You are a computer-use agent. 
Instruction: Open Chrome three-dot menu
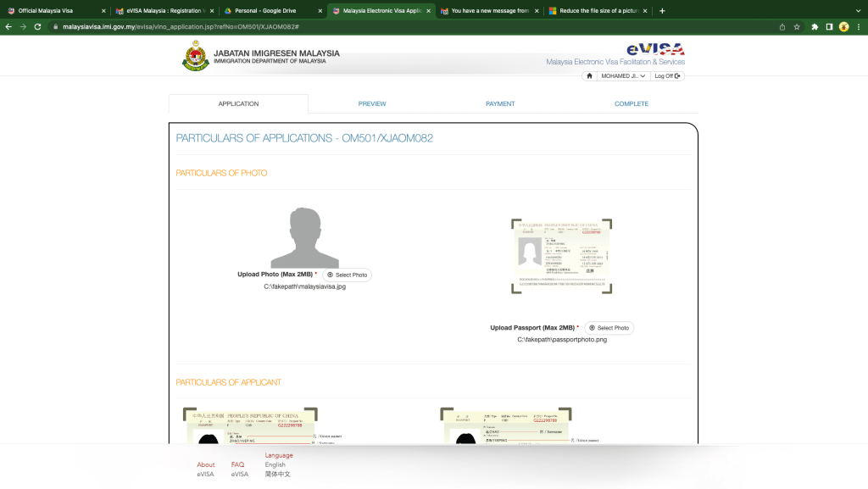pyautogui.click(x=859, y=26)
